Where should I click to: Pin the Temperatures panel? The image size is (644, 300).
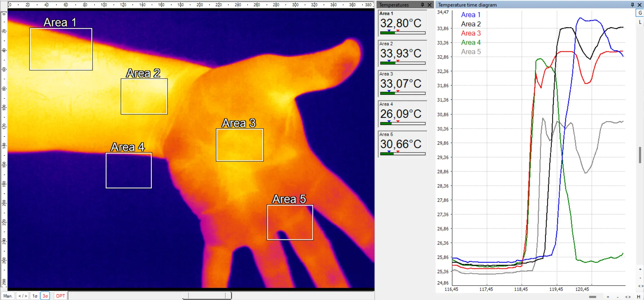422,5
